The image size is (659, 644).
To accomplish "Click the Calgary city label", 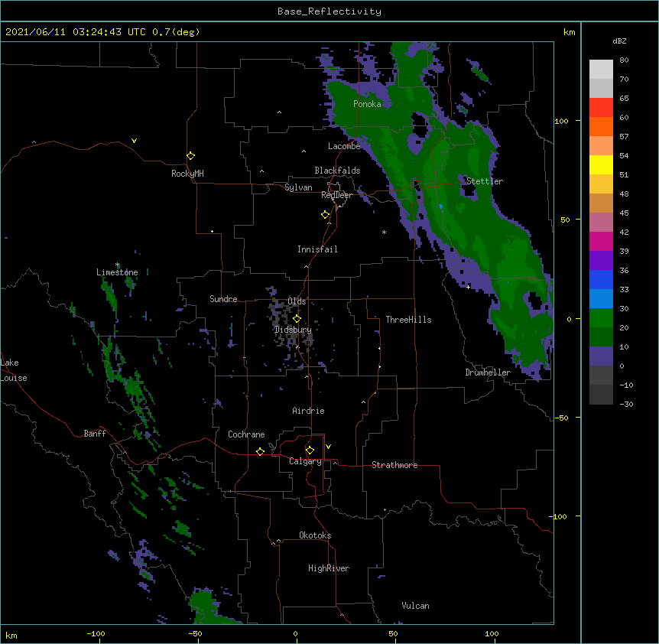I will [305, 461].
